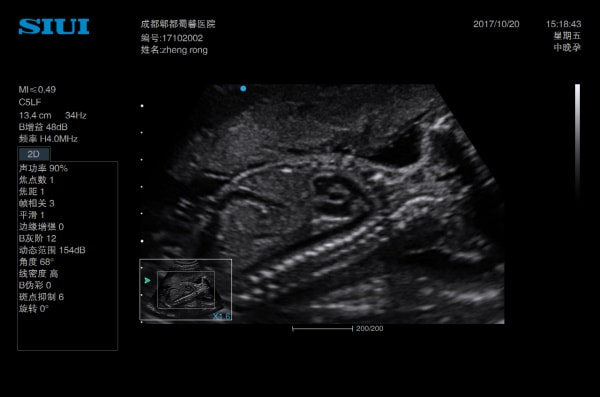Open the zoom navigation thumbnail
The width and height of the screenshot is (600, 397).
186,289
